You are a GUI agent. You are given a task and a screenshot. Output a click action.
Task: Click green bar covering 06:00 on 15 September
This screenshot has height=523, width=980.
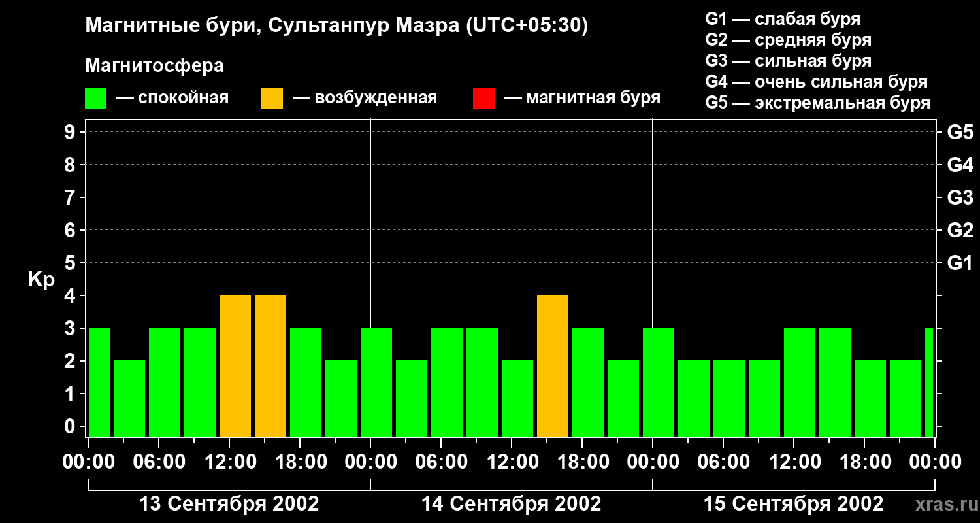coord(729,399)
